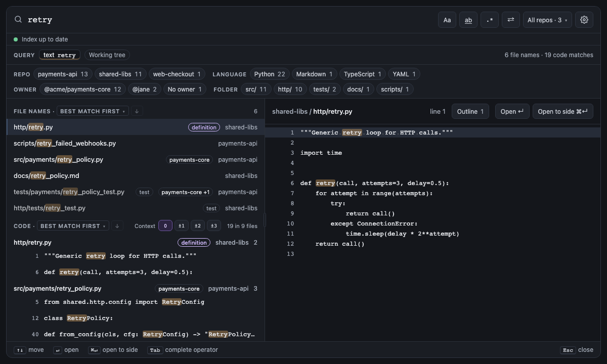Open file names sort order dropdown
607x364 pixels.
click(x=93, y=111)
